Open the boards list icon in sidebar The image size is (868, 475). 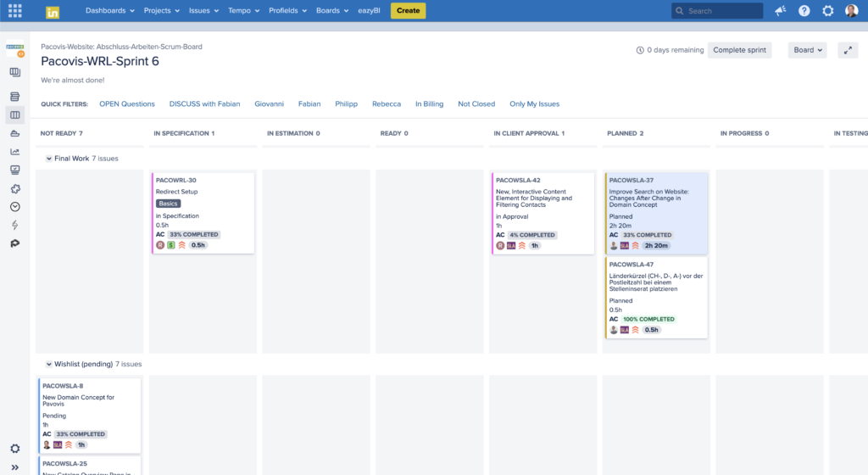(x=15, y=72)
